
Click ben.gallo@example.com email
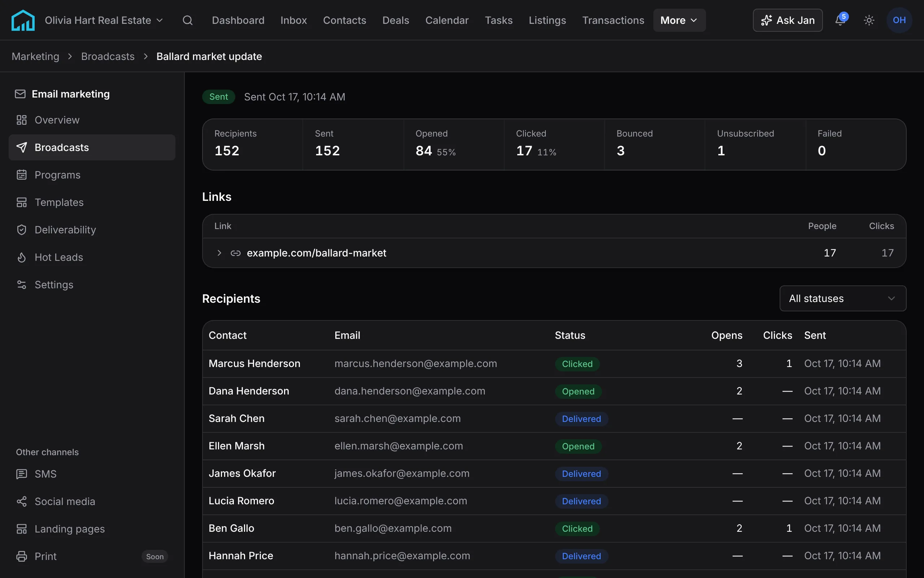coord(393,528)
